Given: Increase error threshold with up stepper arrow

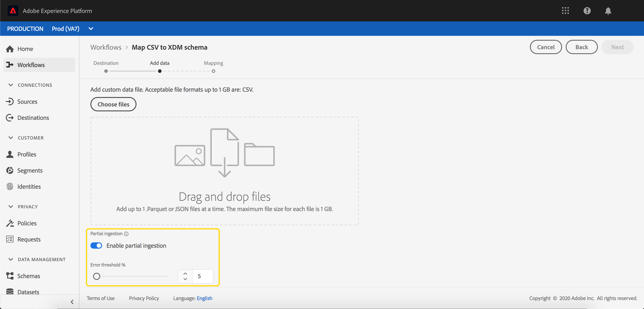Looking at the screenshot, I should (185, 273).
